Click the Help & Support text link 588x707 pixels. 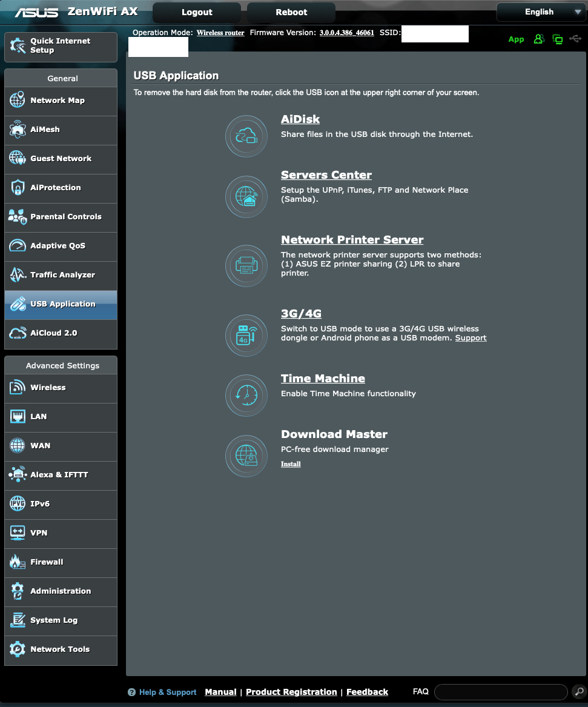point(168,692)
